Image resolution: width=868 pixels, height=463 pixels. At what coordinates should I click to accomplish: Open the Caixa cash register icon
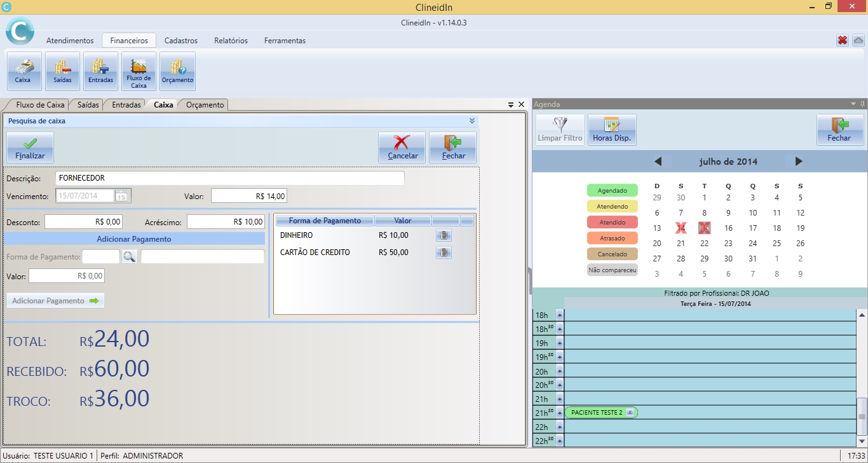(24, 71)
